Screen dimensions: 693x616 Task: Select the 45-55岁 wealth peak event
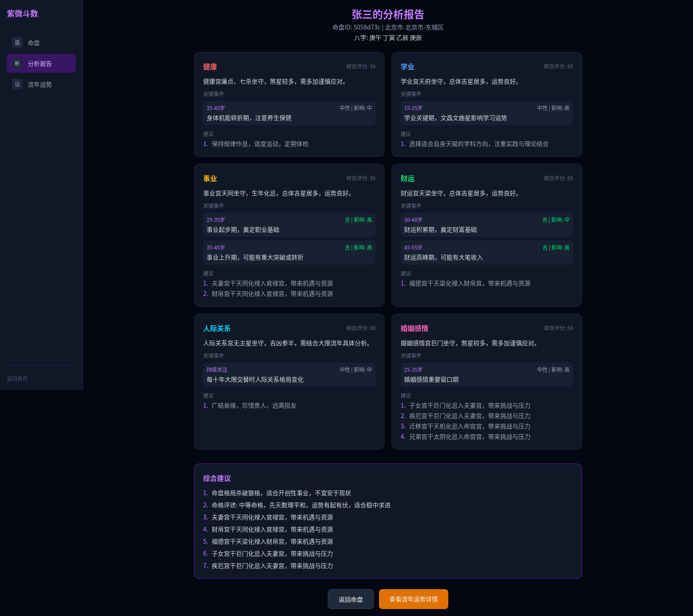tap(487, 253)
